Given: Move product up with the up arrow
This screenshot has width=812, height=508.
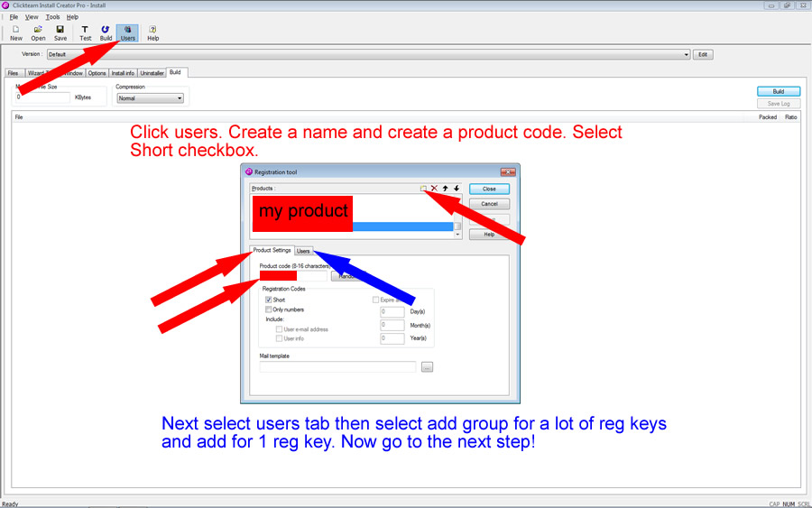Looking at the screenshot, I should point(445,189).
